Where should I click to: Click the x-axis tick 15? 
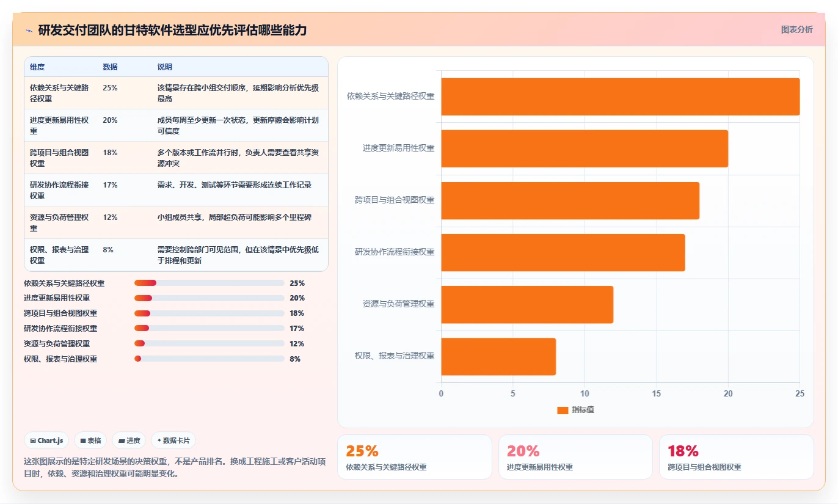tap(657, 393)
